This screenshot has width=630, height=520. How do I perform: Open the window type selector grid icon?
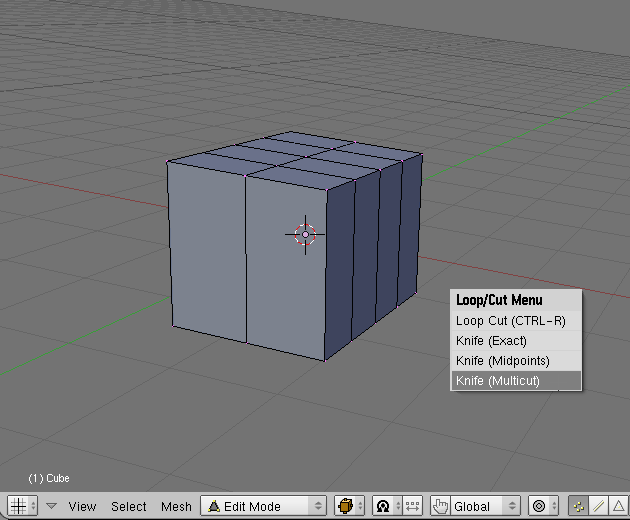(x=23, y=506)
